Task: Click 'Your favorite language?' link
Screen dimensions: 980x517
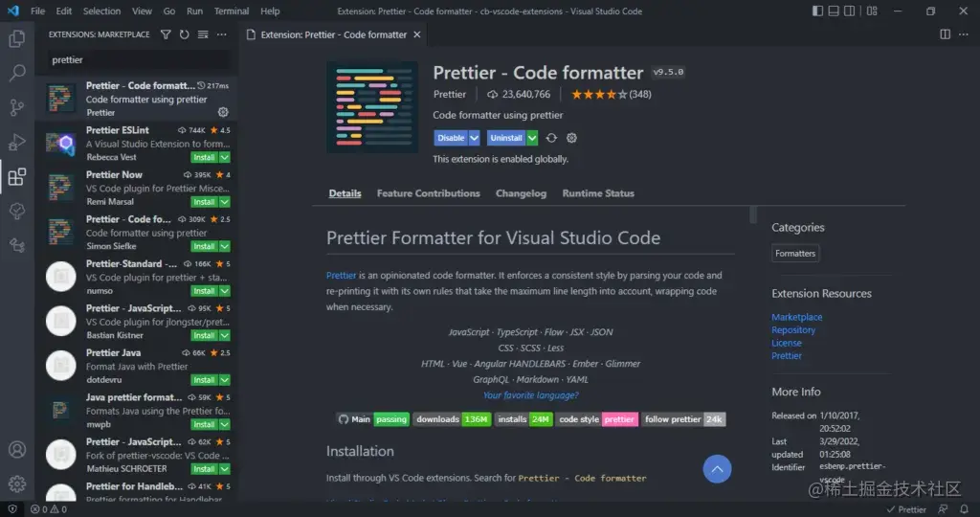Action: 530,395
